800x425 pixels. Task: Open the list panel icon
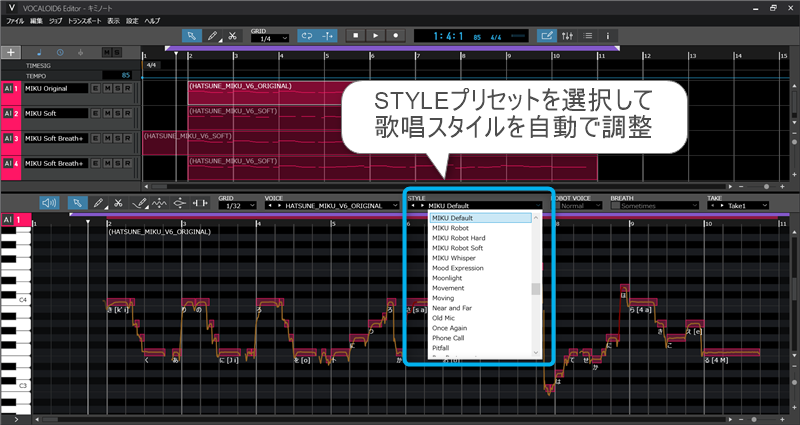[x=588, y=36]
